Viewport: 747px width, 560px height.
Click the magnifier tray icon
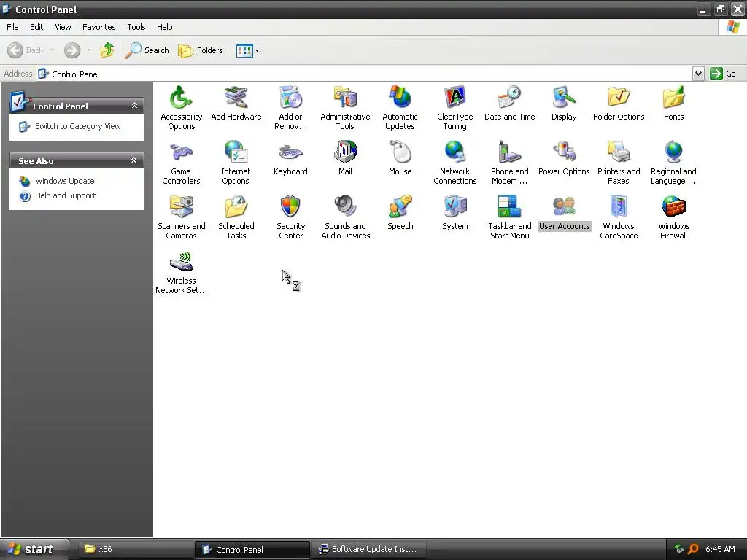pos(693,549)
